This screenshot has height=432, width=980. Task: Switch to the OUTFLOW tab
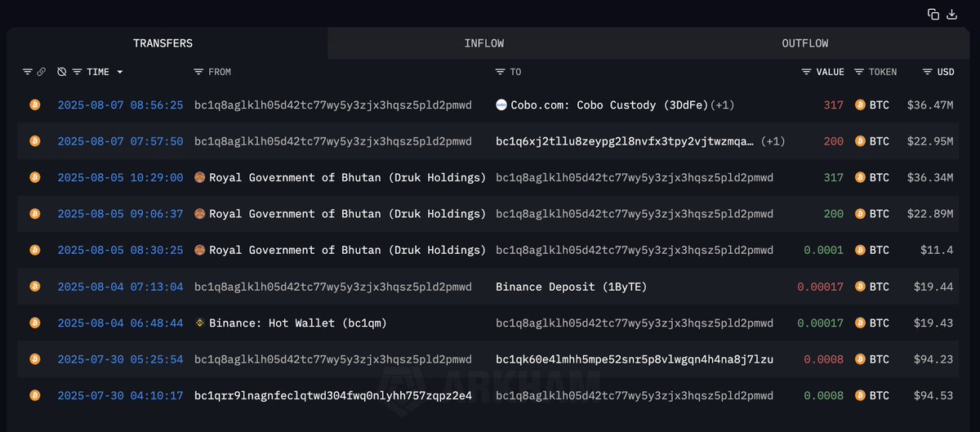805,43
